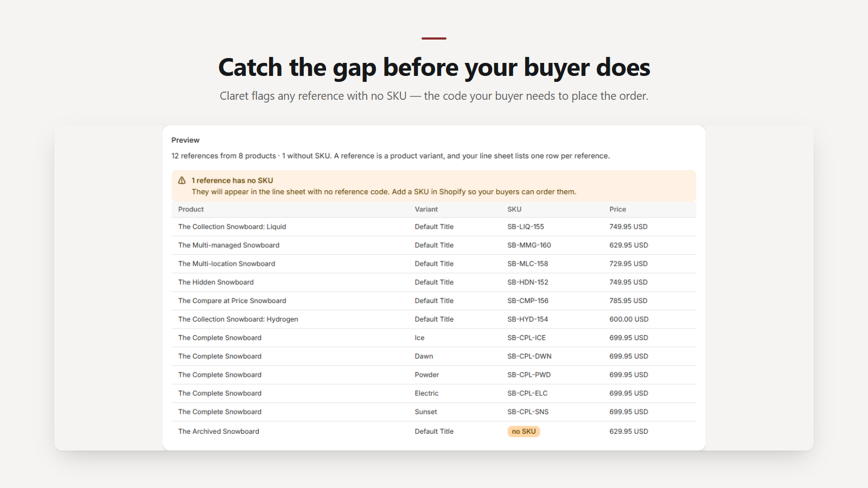Choose the Powder variant cell
This screenshot has width=868, height=488.
coord(427,375)
